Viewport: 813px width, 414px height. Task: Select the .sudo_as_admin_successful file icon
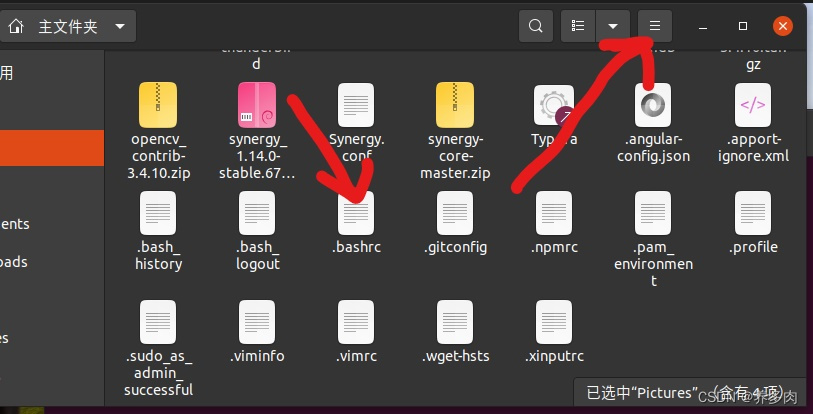click(158, 322)
